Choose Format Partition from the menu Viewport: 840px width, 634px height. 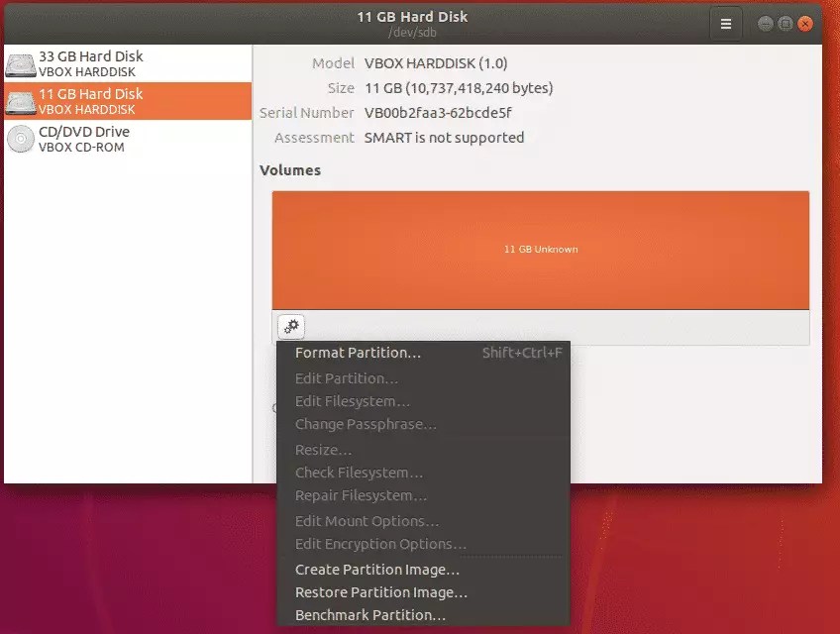click(x=359, y=352)
